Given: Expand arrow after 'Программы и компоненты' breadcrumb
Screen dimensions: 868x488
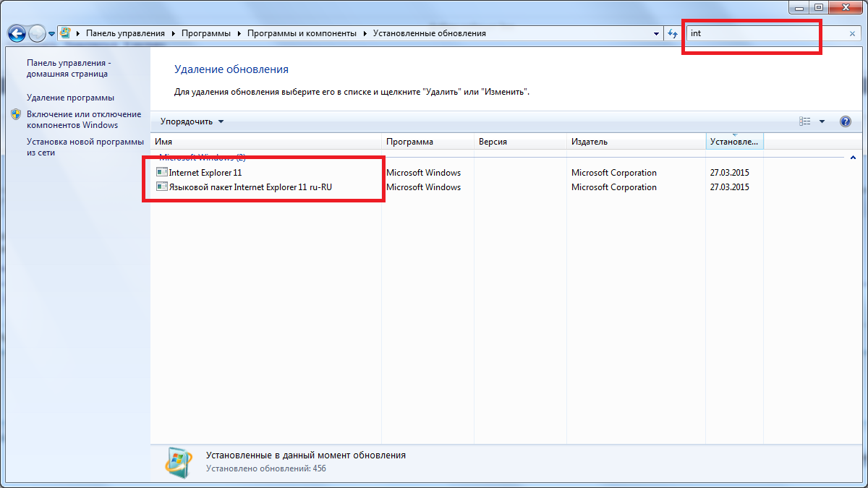Looking at the screenshot, I should pos(365,33).
